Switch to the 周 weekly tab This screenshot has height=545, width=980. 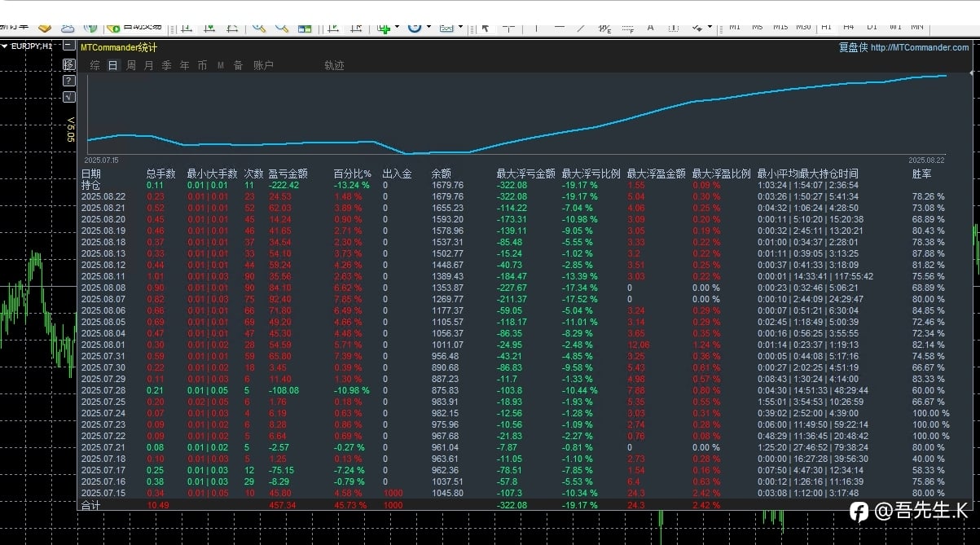pos(131,65)
